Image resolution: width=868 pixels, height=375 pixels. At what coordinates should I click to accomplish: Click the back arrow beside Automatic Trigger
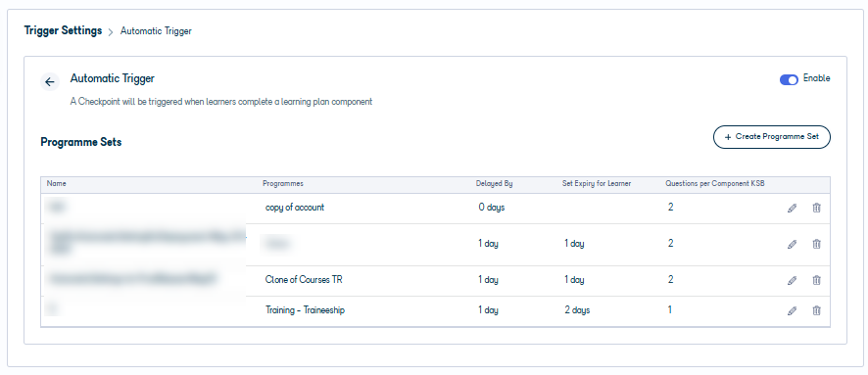(50, 82)
